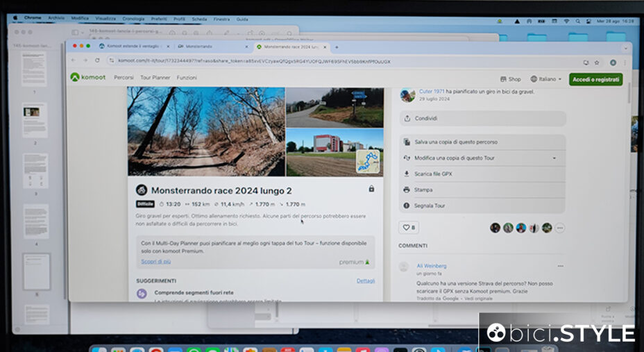644x352 pixels.
Task: Click the more likers ellipsis button
Action: (x=559, y=228)
